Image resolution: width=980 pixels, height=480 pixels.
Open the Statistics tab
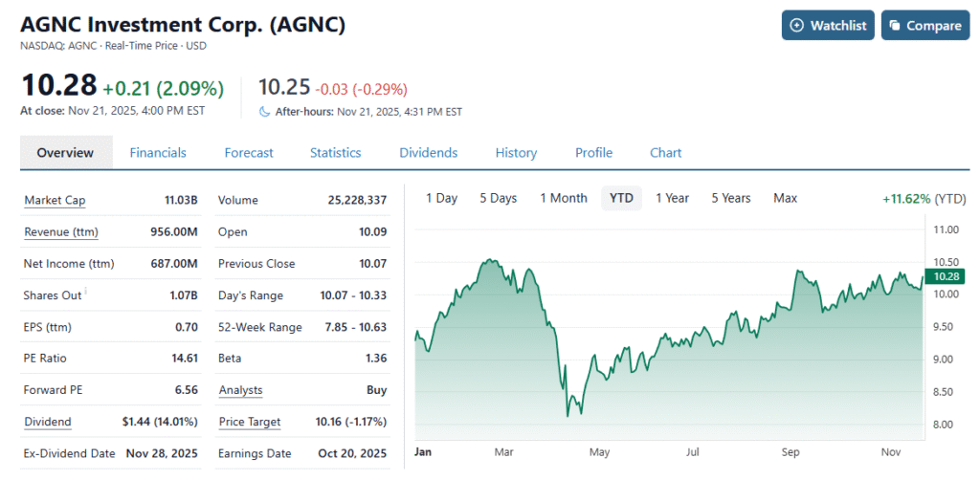coord(336,153)
